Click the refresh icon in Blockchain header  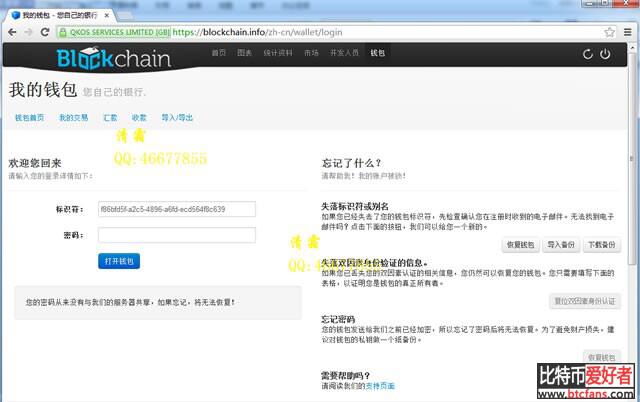pos(588,54)
